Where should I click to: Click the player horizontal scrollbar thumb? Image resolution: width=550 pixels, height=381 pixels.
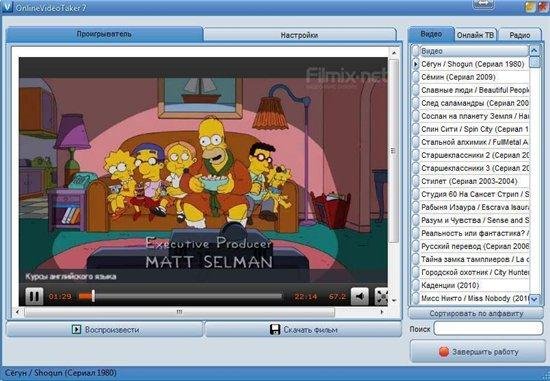[179, 312]
